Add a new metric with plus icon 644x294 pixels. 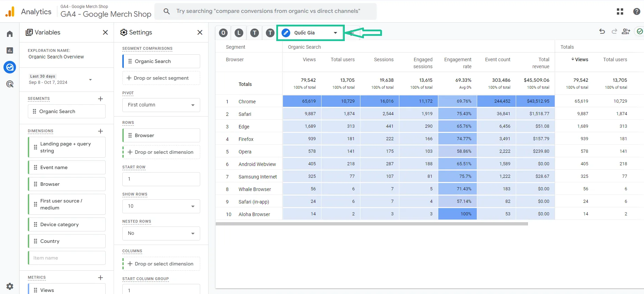(100, 278)
